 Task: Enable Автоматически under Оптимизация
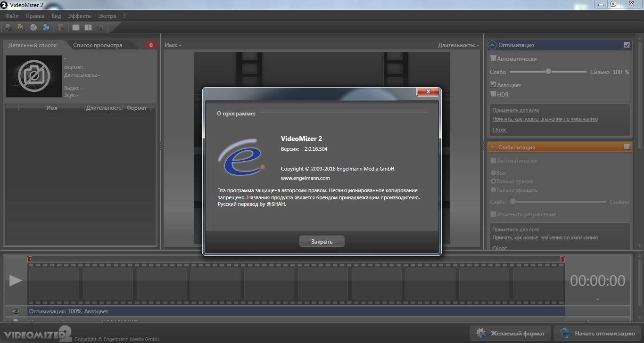point(493,58)
